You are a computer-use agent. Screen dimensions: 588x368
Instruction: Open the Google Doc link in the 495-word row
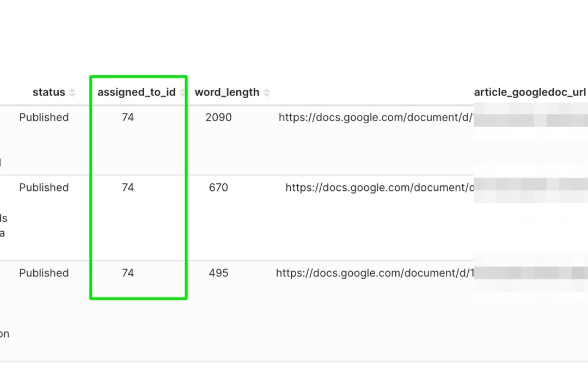[x=375, y=273]
